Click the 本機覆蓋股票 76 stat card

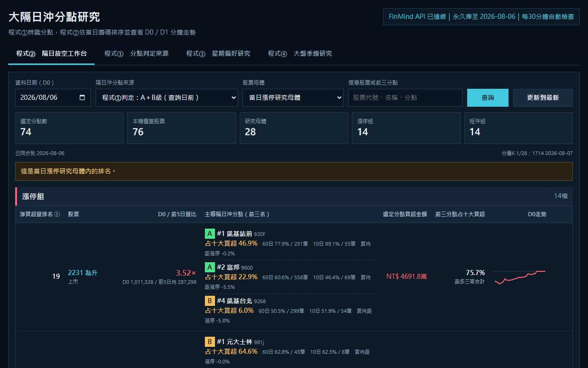coord(181,128)
